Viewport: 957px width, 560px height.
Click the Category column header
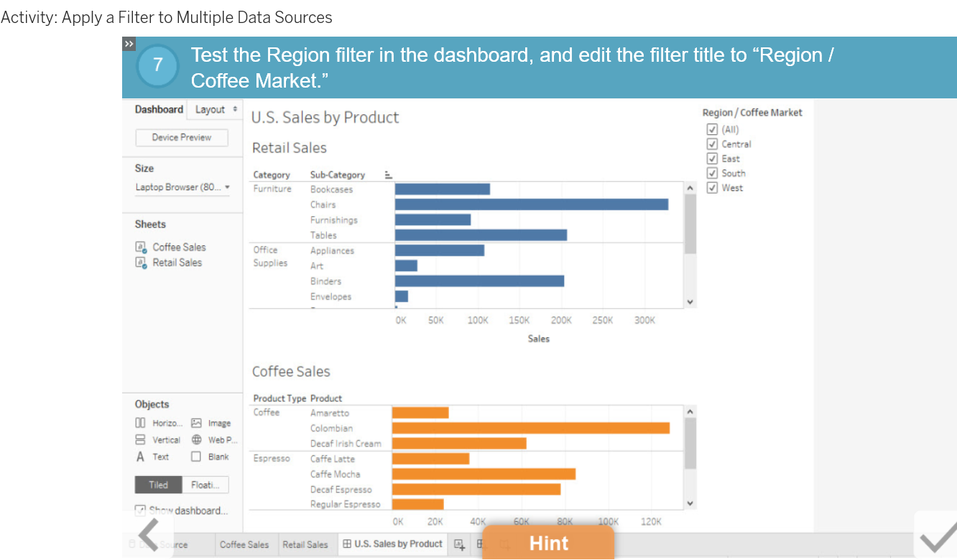tap(272, 174)
